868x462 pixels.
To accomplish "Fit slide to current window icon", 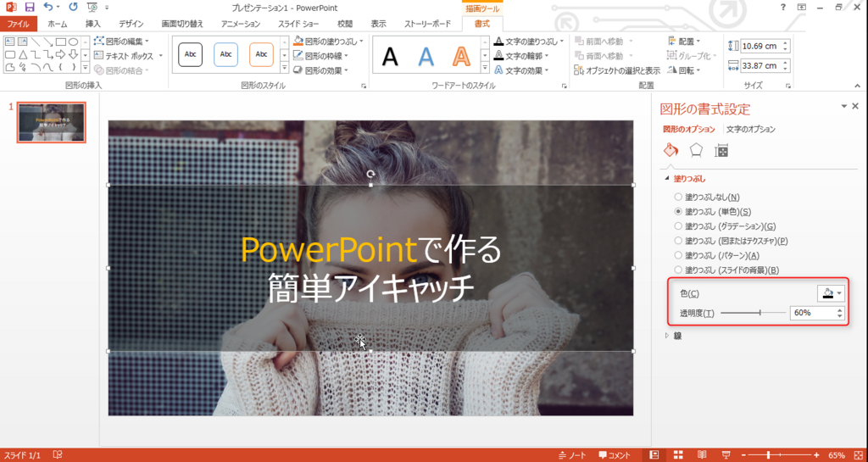I will point(858,455).
